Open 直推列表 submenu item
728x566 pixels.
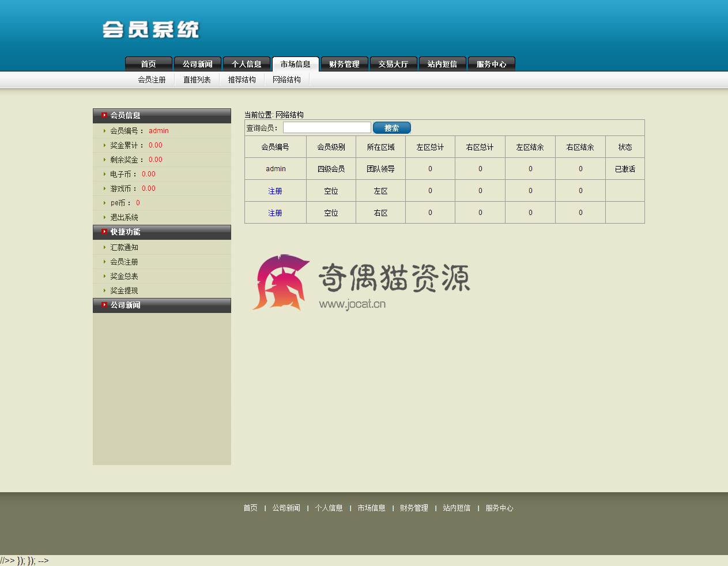[197, 80]
